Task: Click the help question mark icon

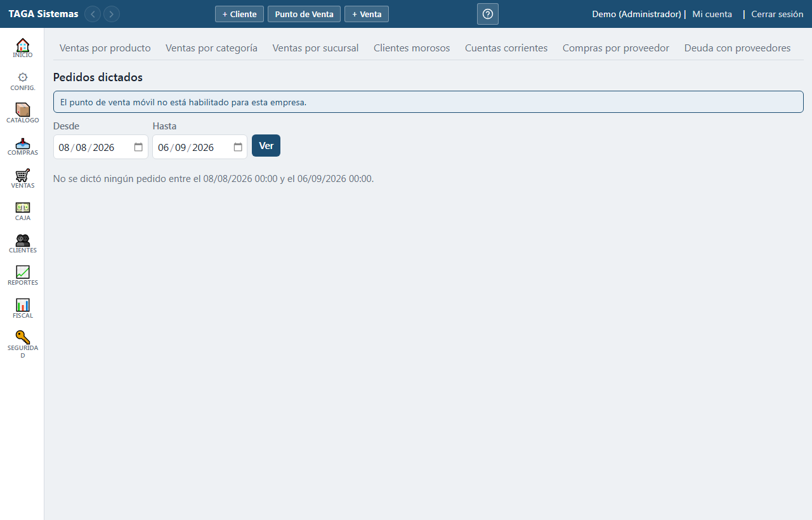Action: (488, 14)
